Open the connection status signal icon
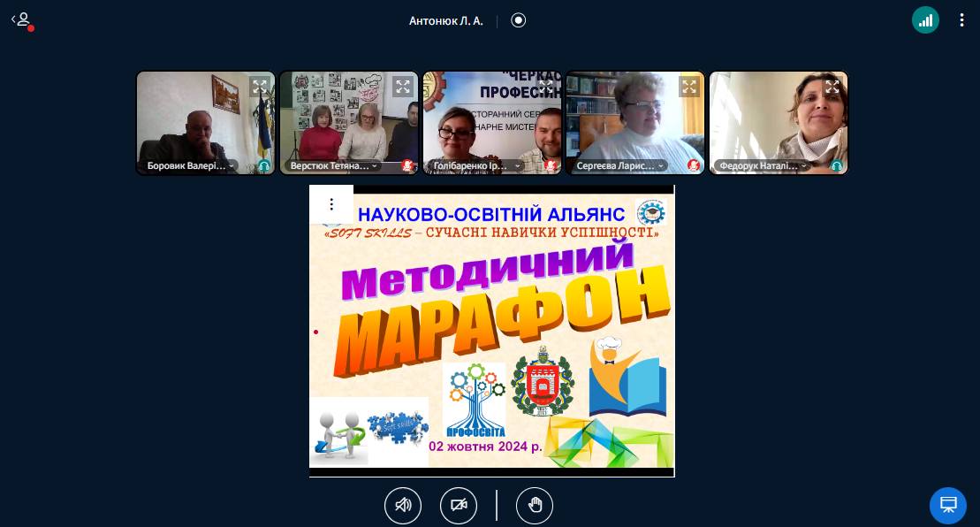This screenshot has height=527, width=980. tap(925, 20)
